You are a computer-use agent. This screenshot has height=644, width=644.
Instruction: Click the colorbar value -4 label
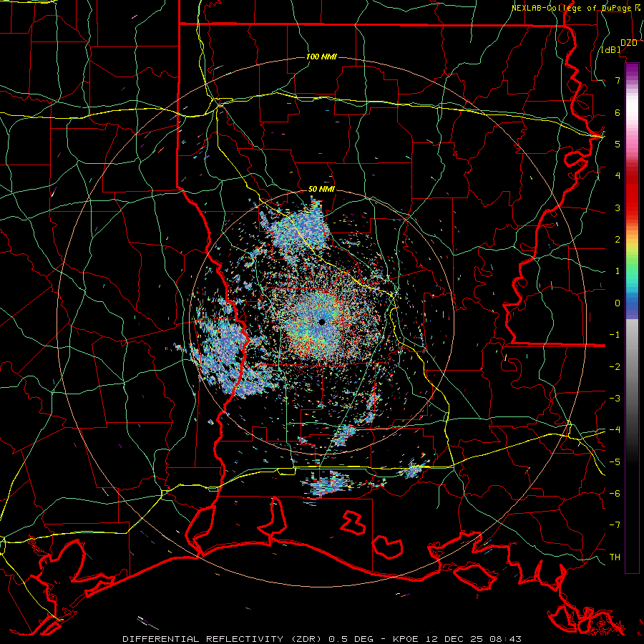615,430
